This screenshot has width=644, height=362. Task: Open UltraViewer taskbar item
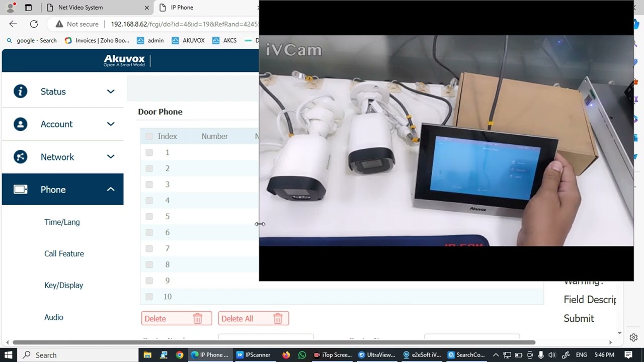[377, 355]
